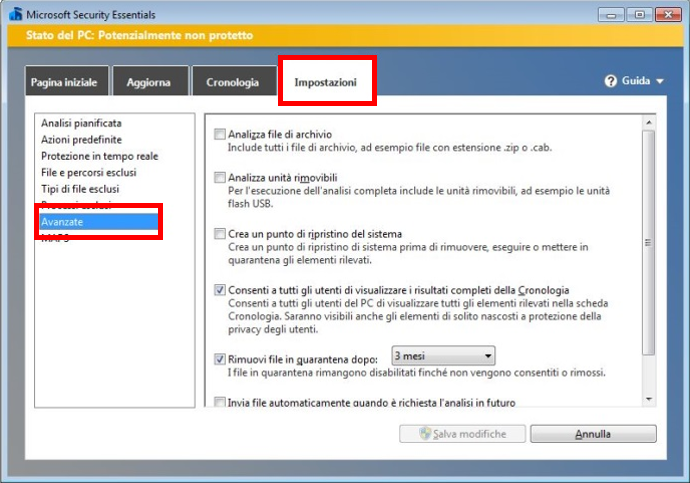Open the Guida dropdown arrow
This screenshot has width=690, height=483.
pyautogui.click(x=660, y=81)
